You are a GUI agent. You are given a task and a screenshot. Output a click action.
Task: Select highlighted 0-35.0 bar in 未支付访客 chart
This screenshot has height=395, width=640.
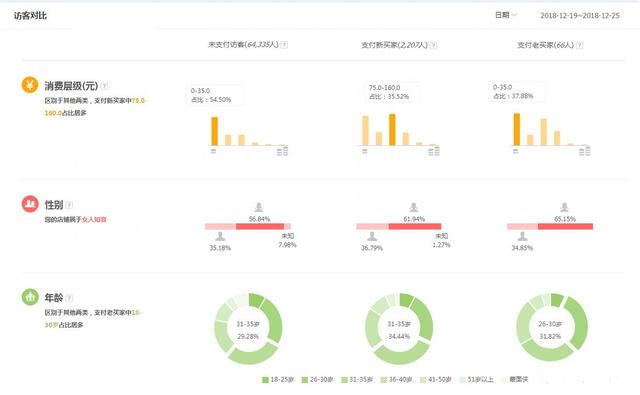coord(214,131)
